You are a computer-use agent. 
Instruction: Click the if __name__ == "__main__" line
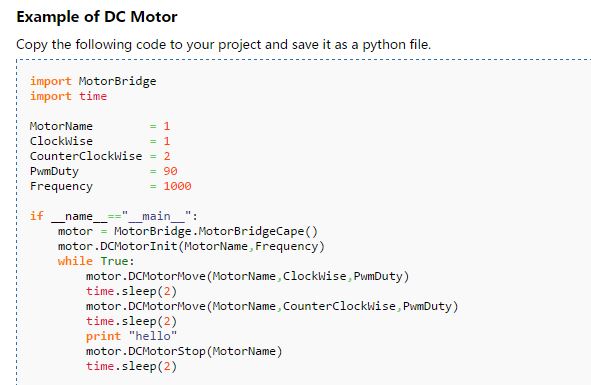click(x=114, y=216)
